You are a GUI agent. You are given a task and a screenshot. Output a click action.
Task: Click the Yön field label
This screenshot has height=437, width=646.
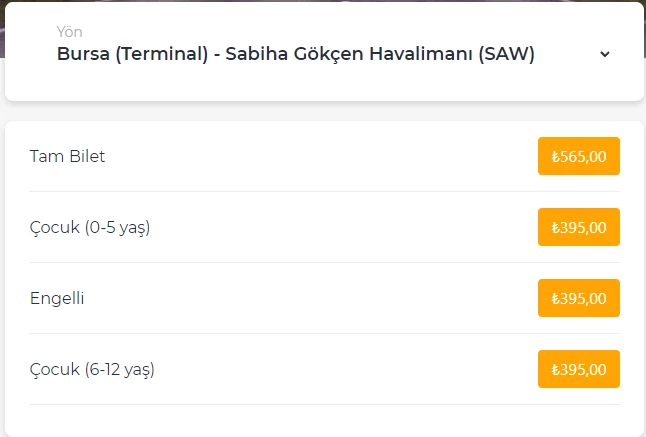pyautogui.click(x=69, y=32)
